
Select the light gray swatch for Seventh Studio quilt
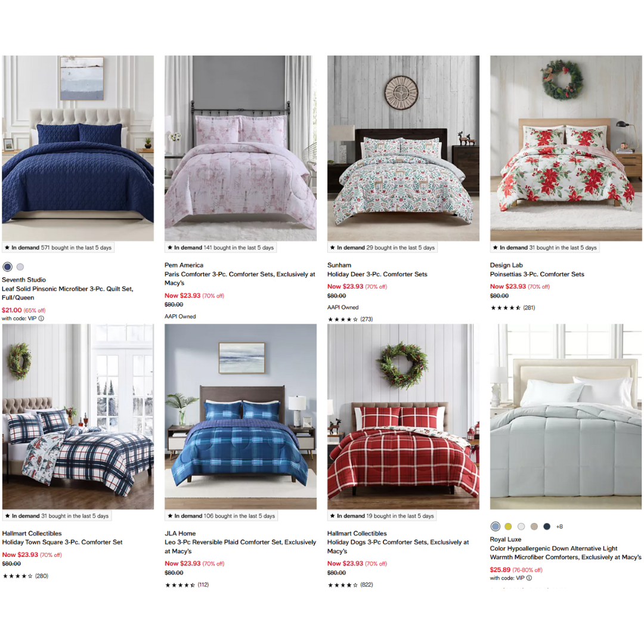click(20, 267)
